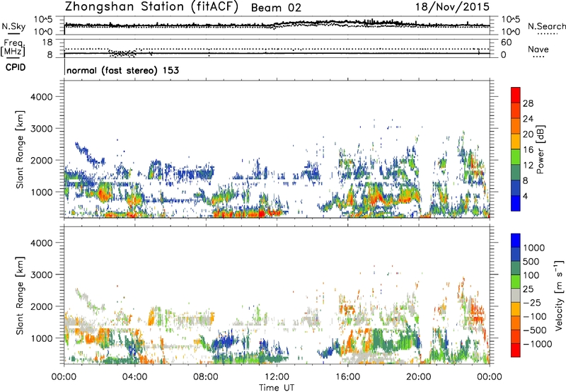Click the "0" Nave axis tick
The image size is (566, 392).
click(x=504, y=55)
